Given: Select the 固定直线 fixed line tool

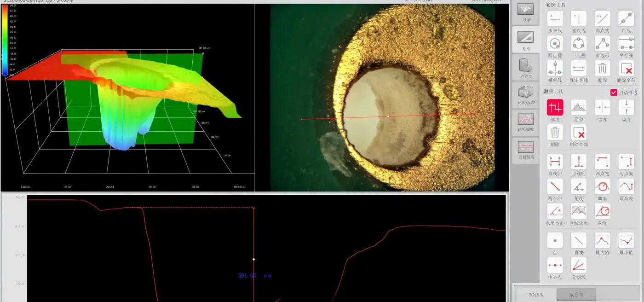Looking at the screenshot, I should point(579,69).
